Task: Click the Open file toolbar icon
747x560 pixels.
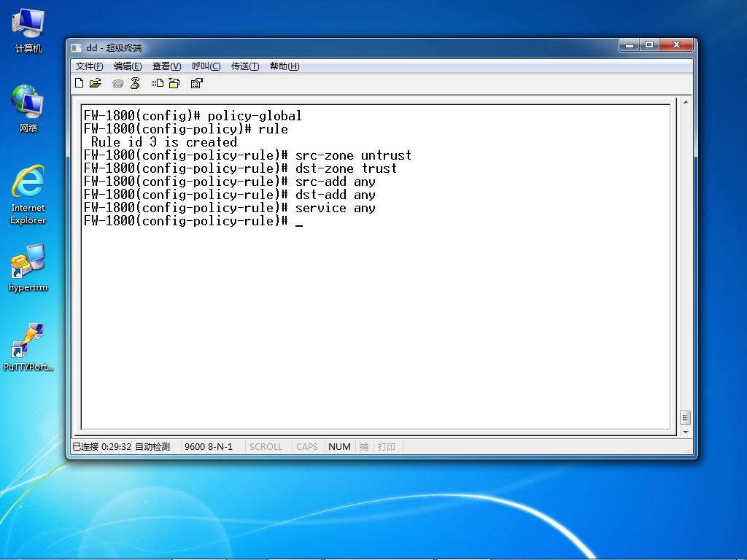Action: 96,83
